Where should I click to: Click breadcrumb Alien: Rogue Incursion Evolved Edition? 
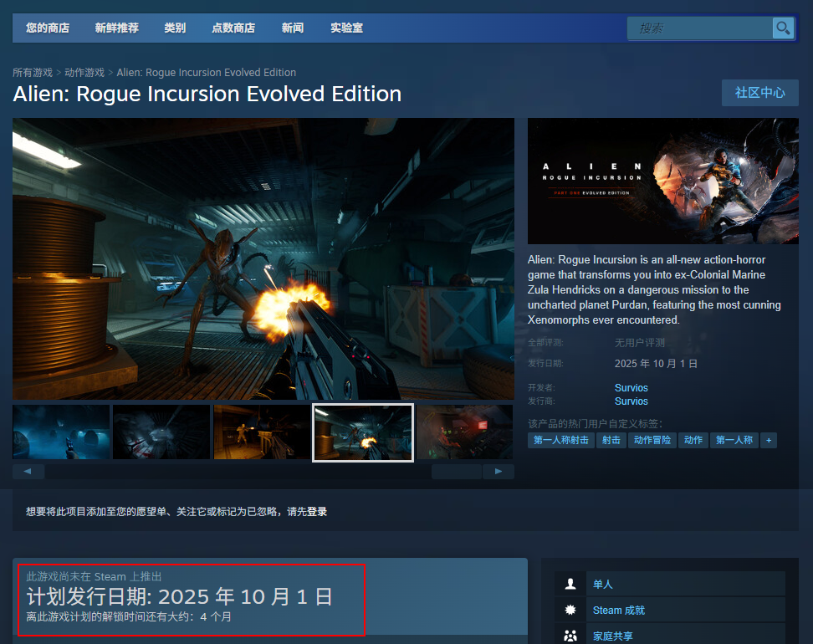coord(207,73)
